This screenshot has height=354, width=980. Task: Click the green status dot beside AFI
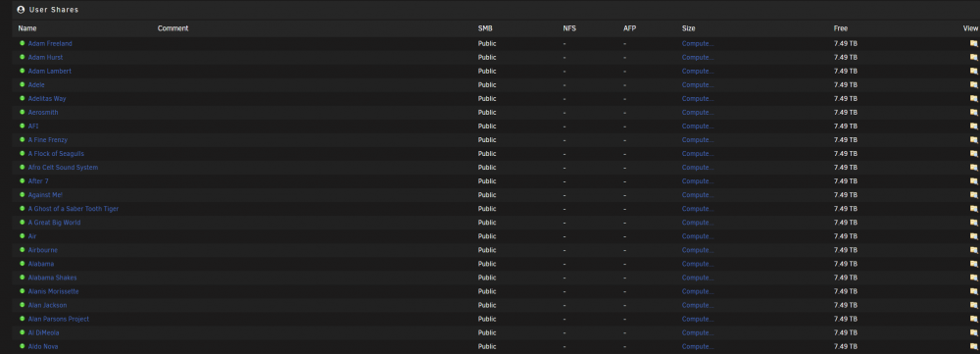23,126
